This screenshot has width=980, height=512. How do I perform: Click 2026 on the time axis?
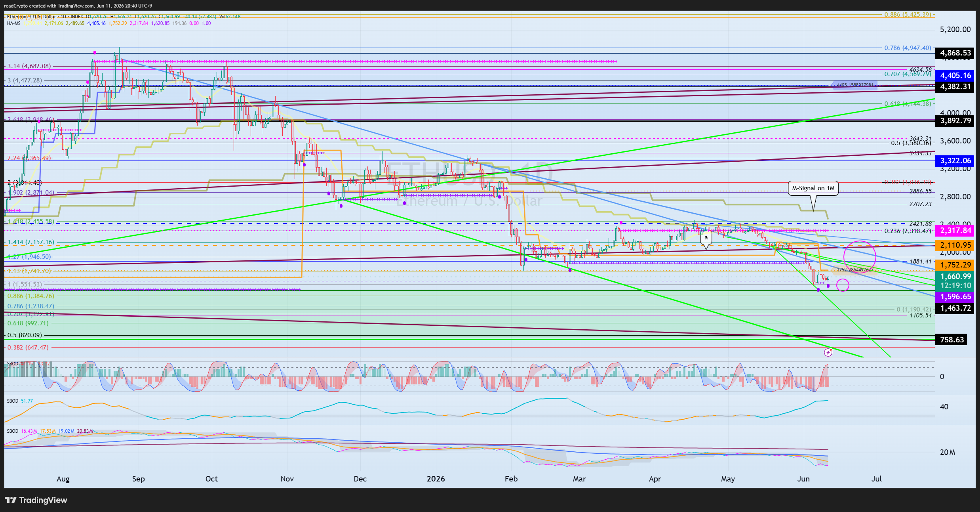point(436,479)
